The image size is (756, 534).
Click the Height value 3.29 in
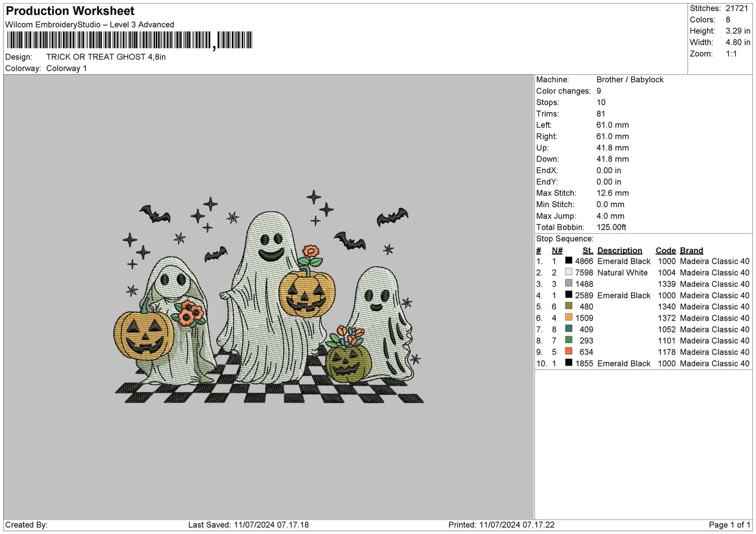point(738,31)
